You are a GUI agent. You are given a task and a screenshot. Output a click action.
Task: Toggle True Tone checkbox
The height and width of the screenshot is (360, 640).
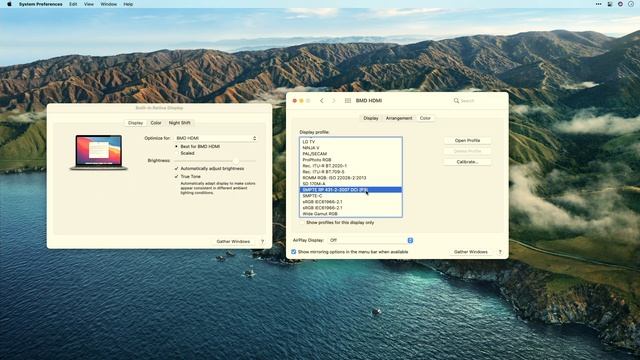[177, 177]
